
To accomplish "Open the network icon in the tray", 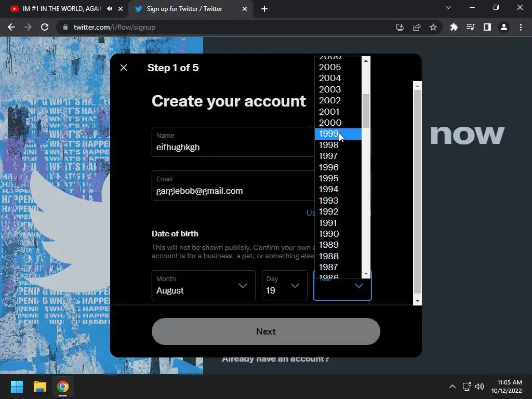I will [x=467, y=387].
